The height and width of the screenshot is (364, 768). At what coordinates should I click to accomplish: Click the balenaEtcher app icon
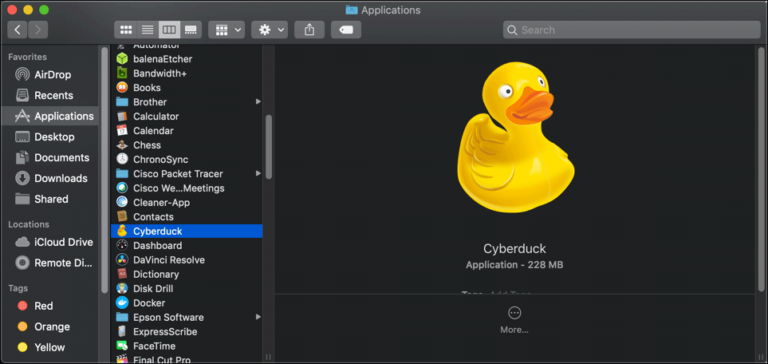122,59
